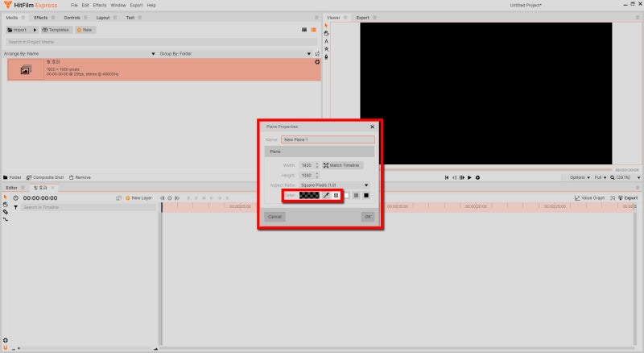Expand the Aspect Ratio Square Pixels dropdown

coord(334,185)
